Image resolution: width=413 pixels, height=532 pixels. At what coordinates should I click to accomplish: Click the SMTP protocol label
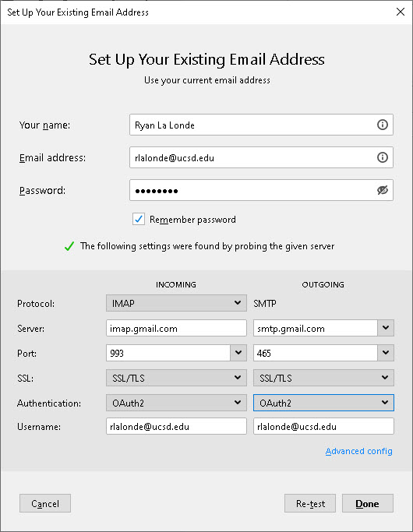(x=265, y=303)
